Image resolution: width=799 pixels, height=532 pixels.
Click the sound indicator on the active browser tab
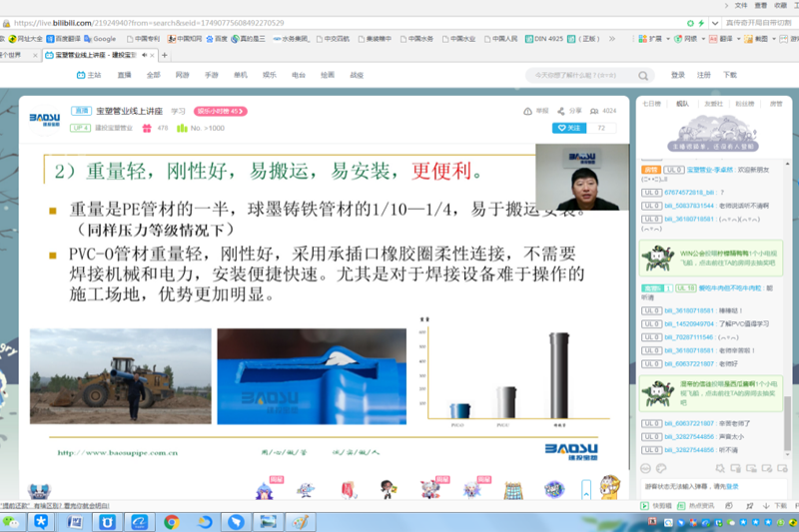pyautogui.click(x=144, y=55)
